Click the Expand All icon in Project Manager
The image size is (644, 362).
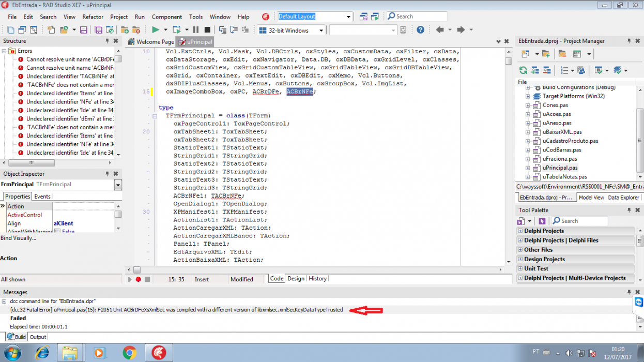pos(535,70)
